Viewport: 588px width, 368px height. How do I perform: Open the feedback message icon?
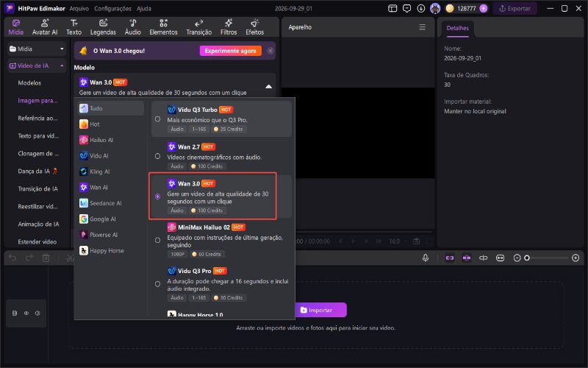(406, 8)
